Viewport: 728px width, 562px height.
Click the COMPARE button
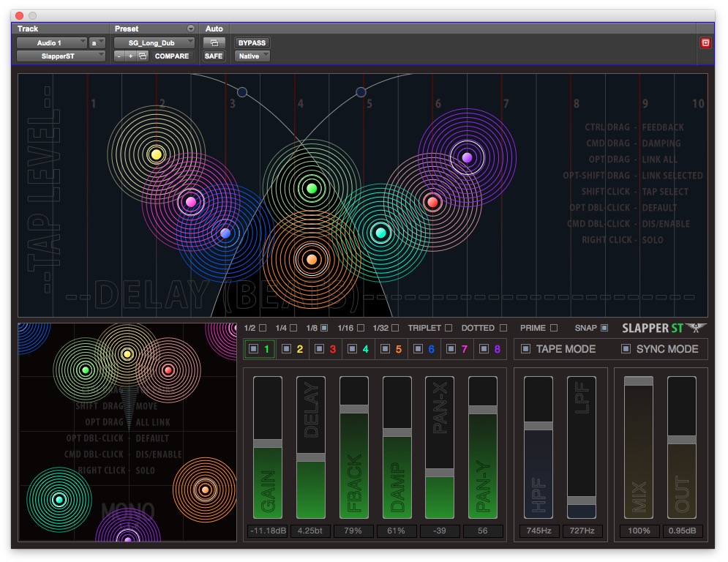click(x=172, y=56)
